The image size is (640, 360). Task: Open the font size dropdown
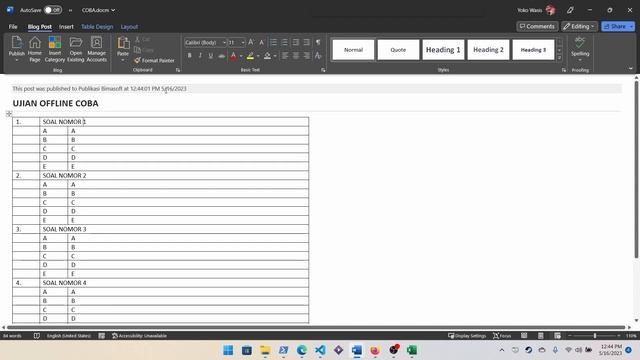(243, 42)
